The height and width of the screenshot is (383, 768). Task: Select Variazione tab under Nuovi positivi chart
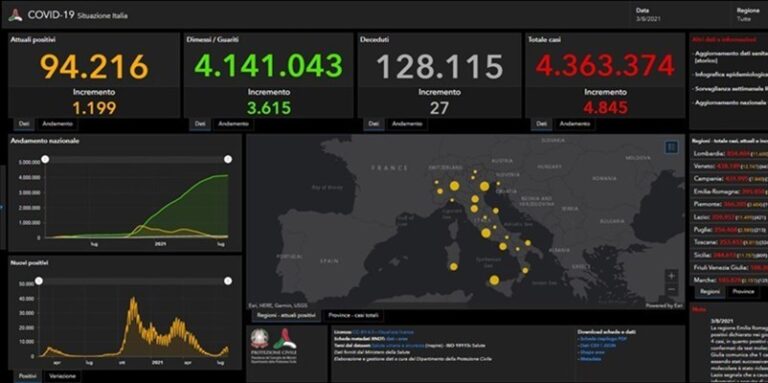pyautogui.click(x=62, y=376)
